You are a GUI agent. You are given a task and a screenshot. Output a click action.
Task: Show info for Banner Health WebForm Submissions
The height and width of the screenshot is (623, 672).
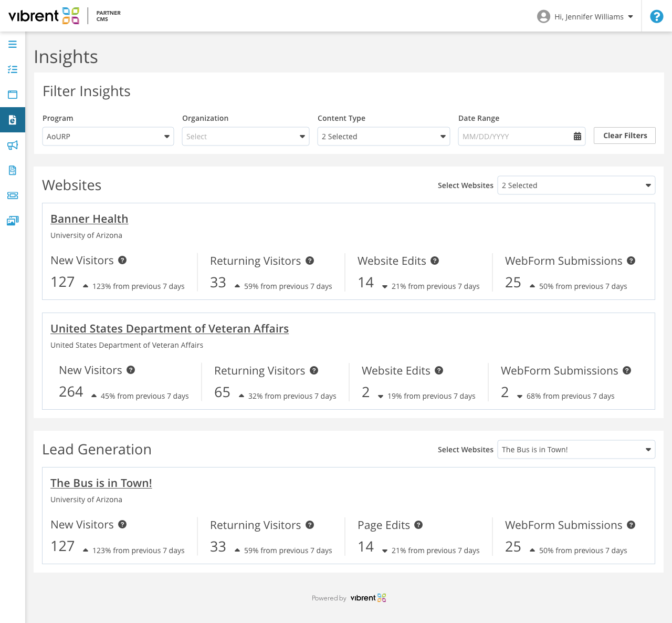[x=631, y=261]
